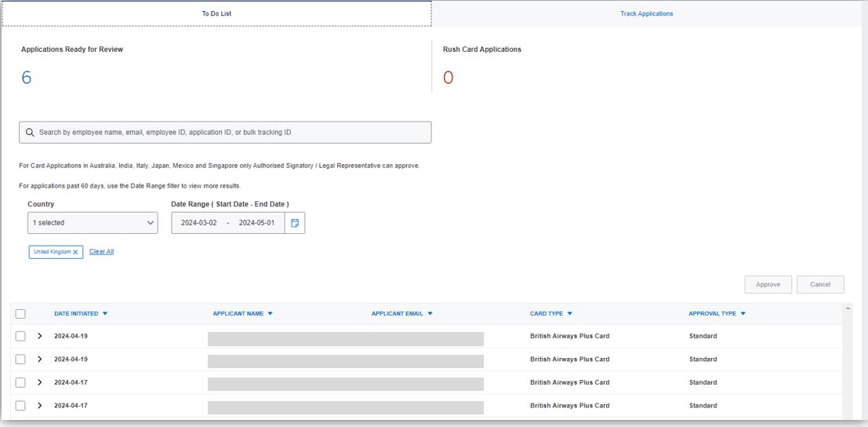Click the table scrollbar up arrow

[x=848, y=308]
